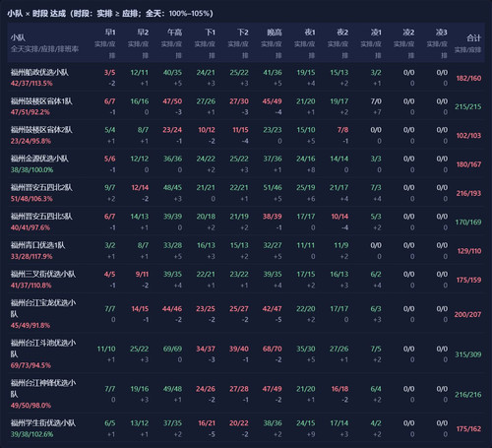Select the team name 福州金源优选小队
The height and width of the screenshot is (448, 492).
[x=39, y=159]
